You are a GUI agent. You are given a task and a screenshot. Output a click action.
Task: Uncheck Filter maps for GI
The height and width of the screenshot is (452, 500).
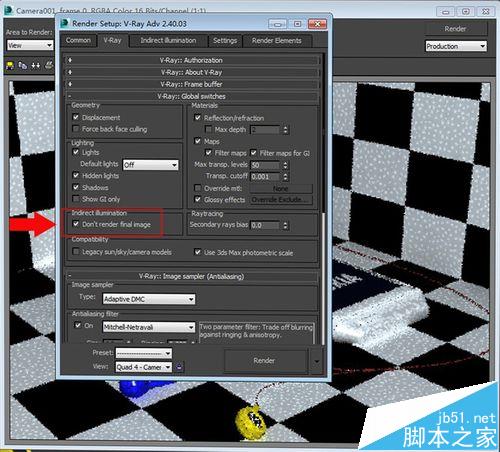pos(253,153)
